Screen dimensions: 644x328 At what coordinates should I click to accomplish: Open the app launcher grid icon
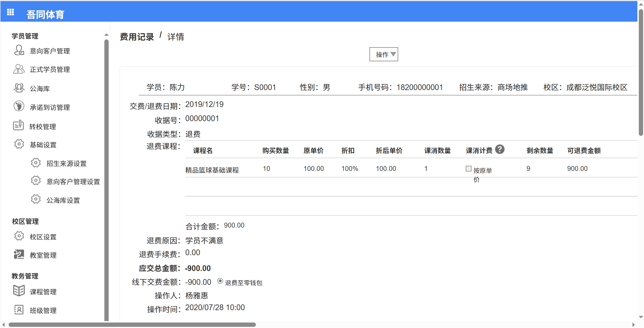[10, 12]
